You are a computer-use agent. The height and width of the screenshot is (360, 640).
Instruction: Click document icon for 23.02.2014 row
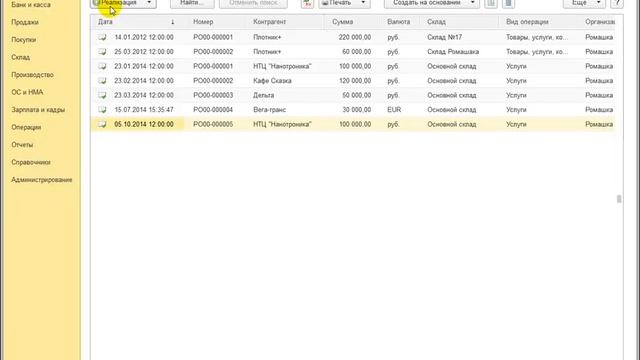[x=102, y=81]
